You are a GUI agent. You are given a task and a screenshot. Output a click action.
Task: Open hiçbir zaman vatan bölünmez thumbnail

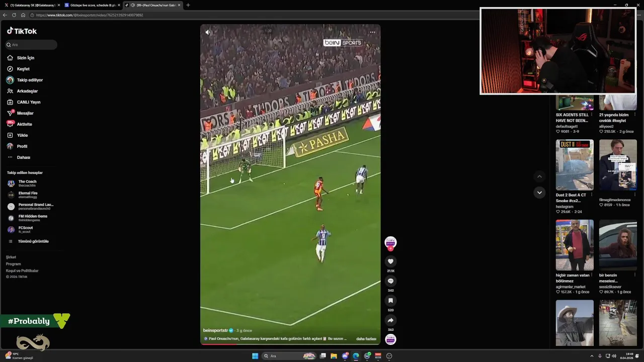click(575, 245)
